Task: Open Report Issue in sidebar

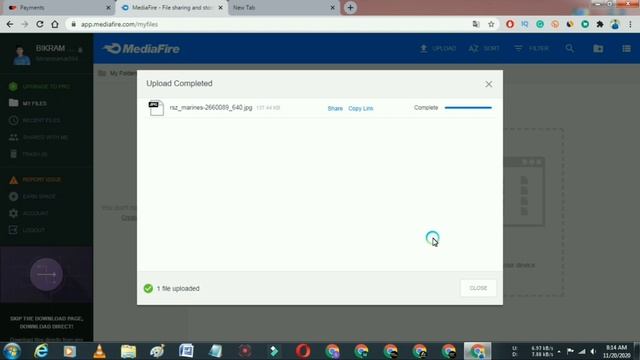Action: [35, 180]
